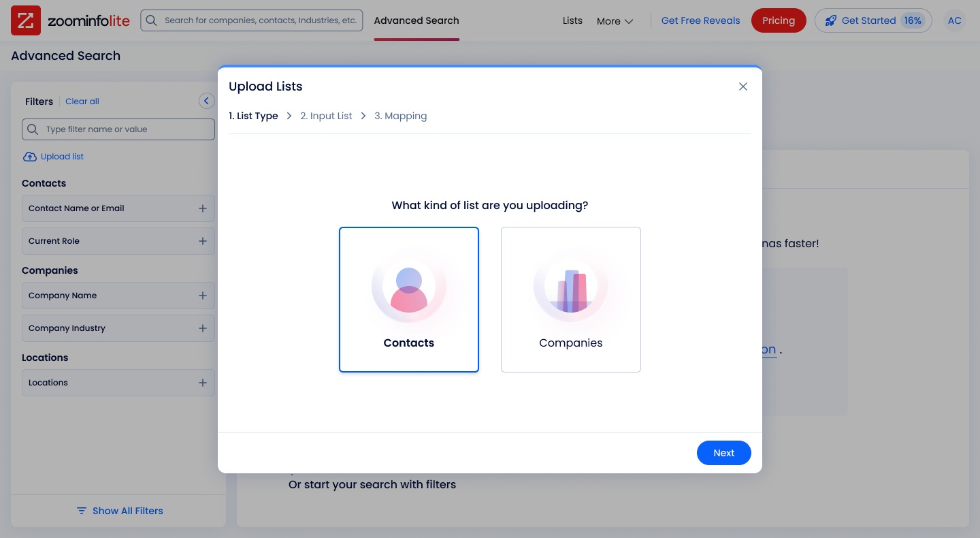Click the More chevron arrow
Image resolution: width=980 pixels, height=538 pixels.
(629, 21)
